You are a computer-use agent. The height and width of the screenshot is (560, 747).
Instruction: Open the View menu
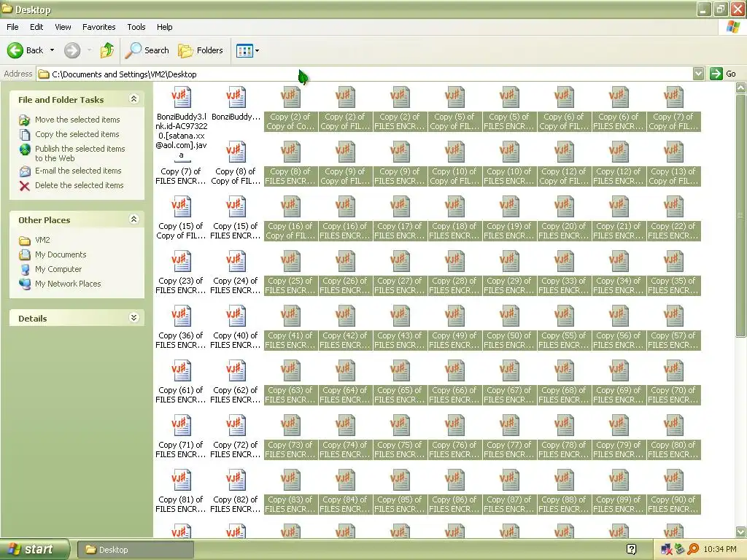coord(63,27)
